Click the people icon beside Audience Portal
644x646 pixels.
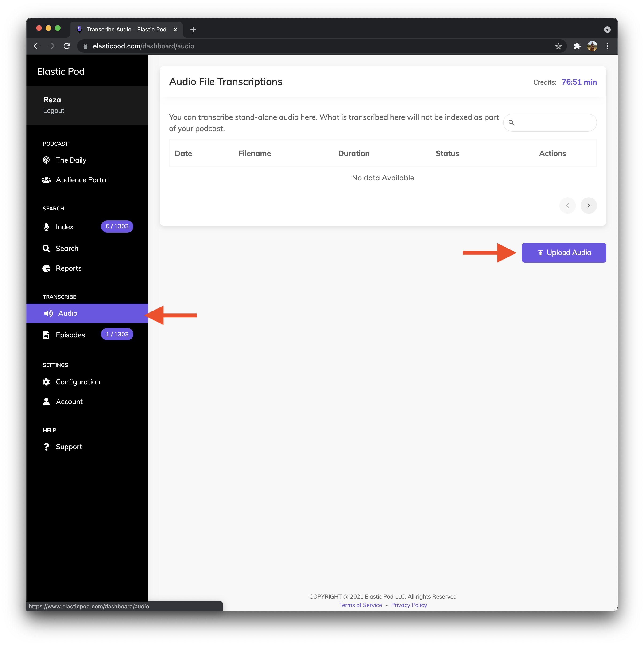click(x=47, y=180)
